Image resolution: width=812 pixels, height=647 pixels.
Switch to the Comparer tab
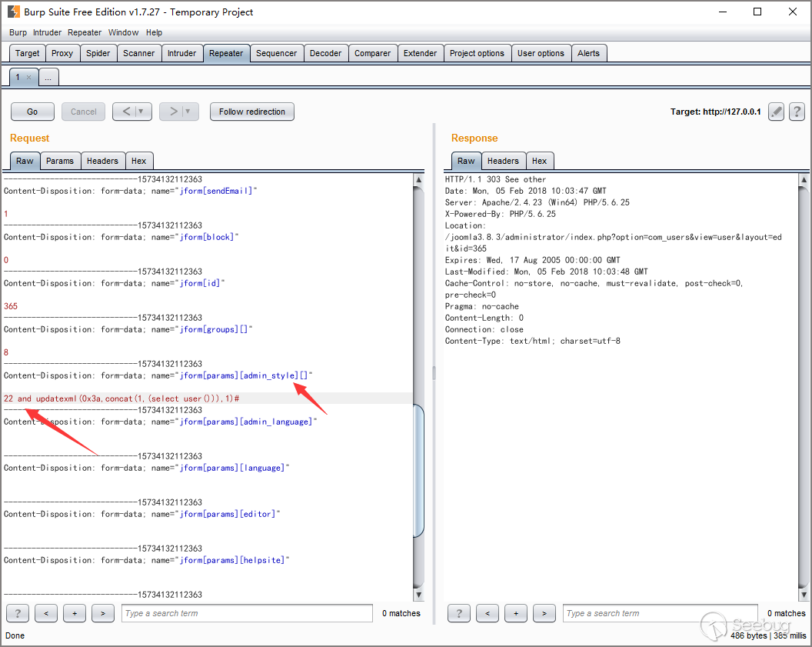(372, 53)
